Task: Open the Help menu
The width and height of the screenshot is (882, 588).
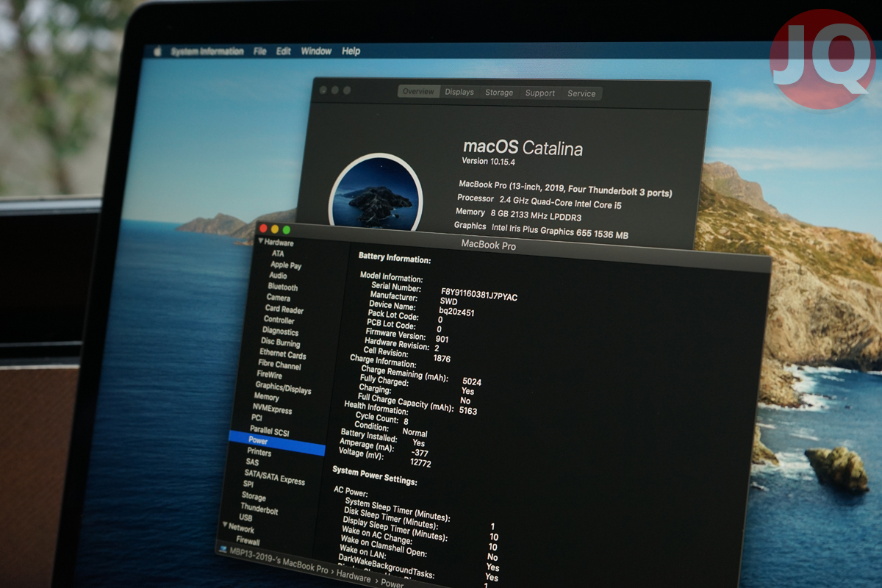Action: click(x=351, y=51)
